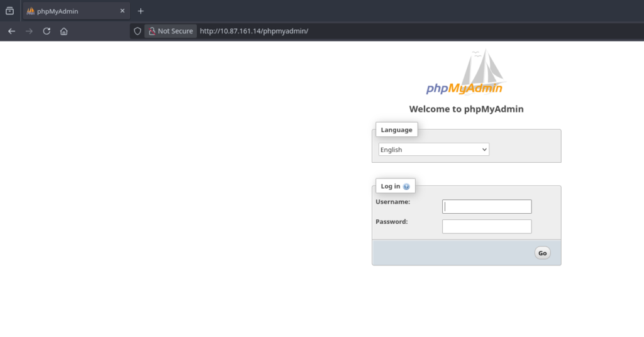This screenshot has height=337, width=644.
Task: Focus the Username input field
Action: pyautogui.click(x=487, y=206)
